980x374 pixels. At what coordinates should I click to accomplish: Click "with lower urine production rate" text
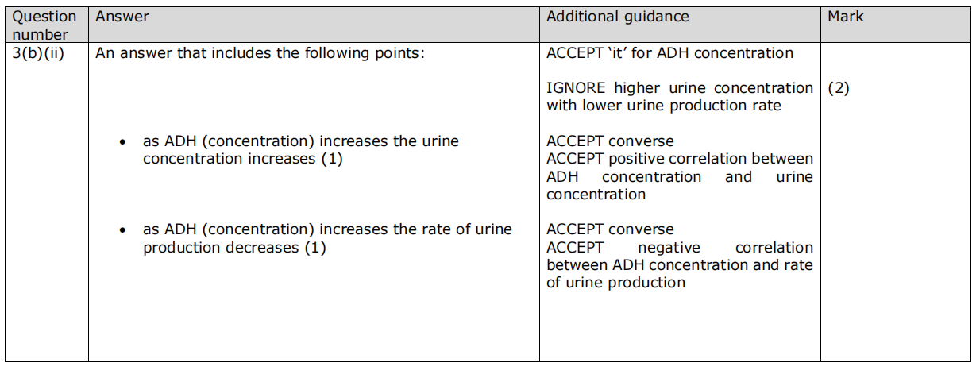pos(663,106)
